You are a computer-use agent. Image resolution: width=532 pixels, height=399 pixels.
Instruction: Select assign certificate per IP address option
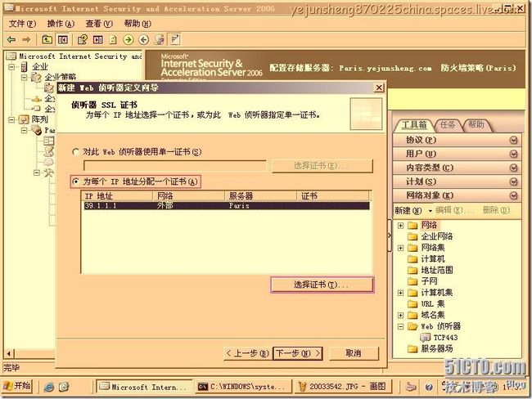(x=135, y=182)
